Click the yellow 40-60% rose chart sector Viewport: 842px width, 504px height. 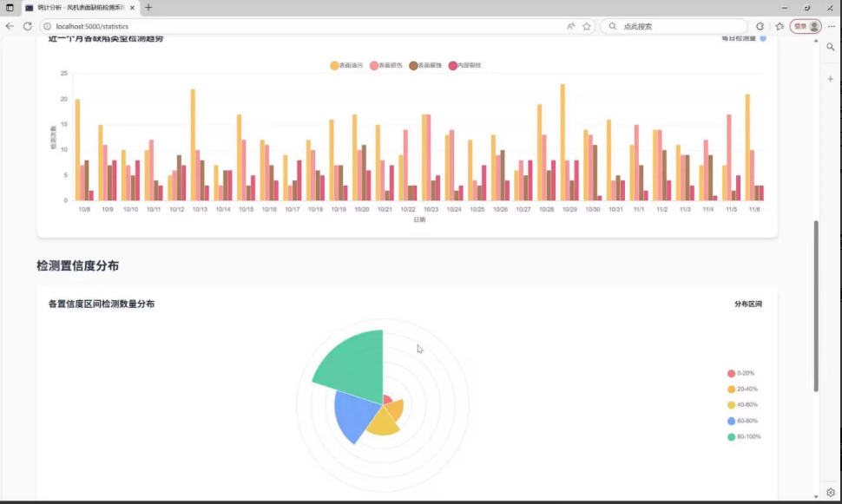click(383, 423)
